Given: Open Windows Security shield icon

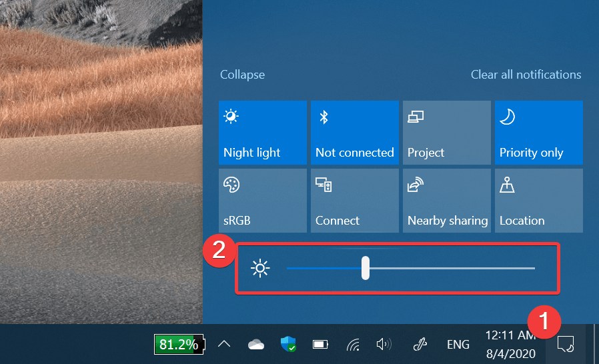Looking at the screenshot, I should tap(288, 344).
